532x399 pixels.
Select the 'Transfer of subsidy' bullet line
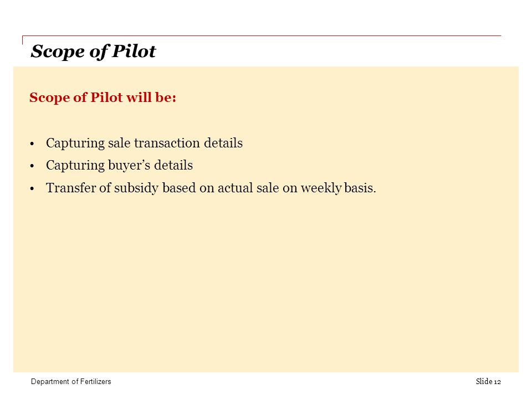coord(211,188)
